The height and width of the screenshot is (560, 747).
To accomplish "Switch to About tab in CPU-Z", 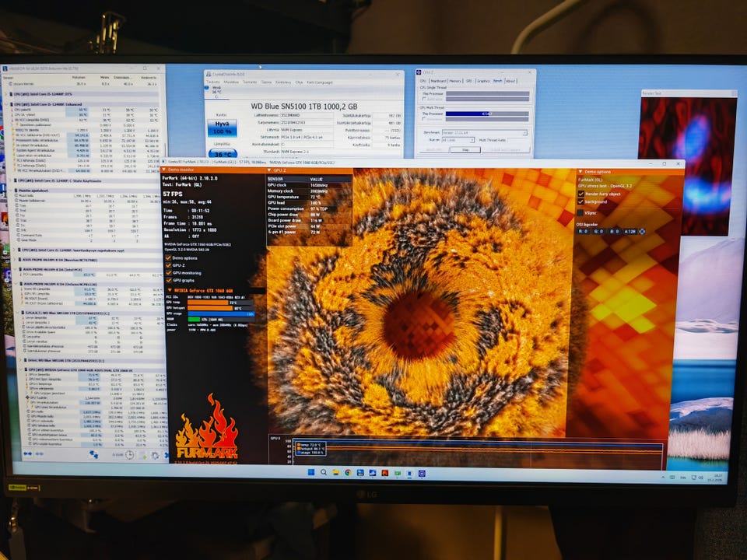I will pyautogui.click(x=510, y=81).
